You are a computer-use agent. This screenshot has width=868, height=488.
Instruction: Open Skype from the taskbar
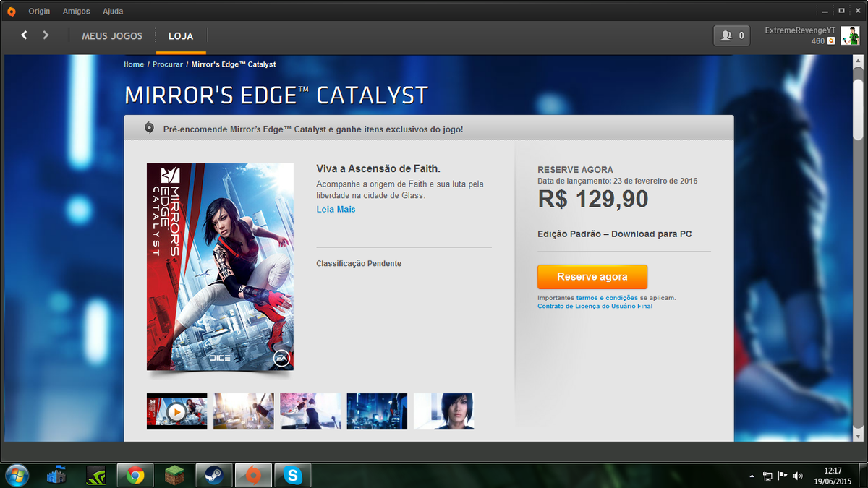(x=293, y=475)
